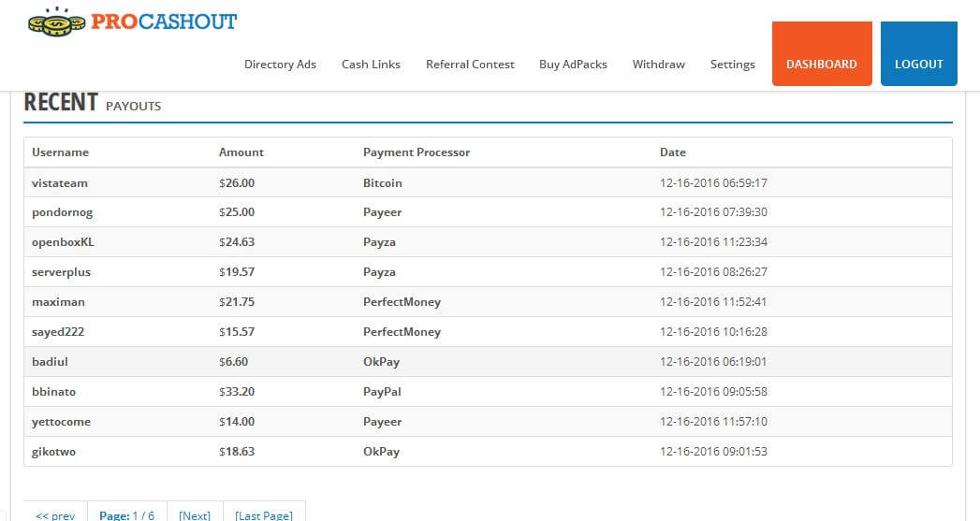Click the Page 1 / 6 indicator
Image resolution: width=980 pixels, height=521 pixels.
[x=127, y=514]
